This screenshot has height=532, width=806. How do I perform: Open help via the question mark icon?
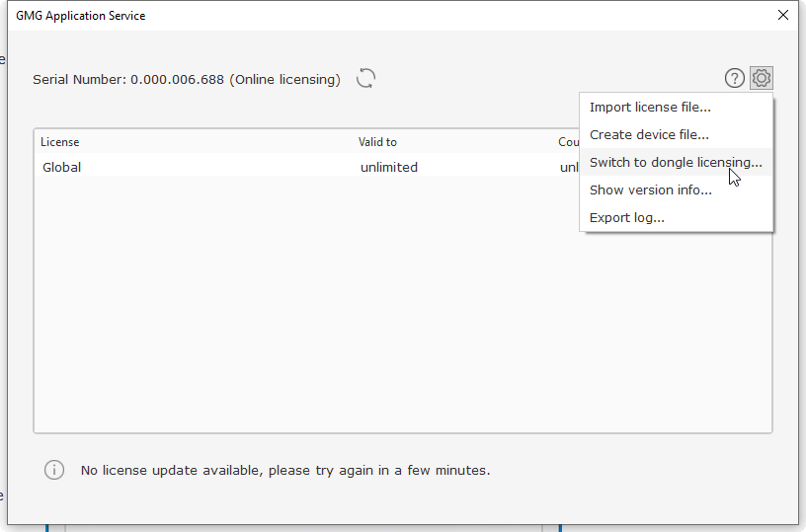point(735,79)
